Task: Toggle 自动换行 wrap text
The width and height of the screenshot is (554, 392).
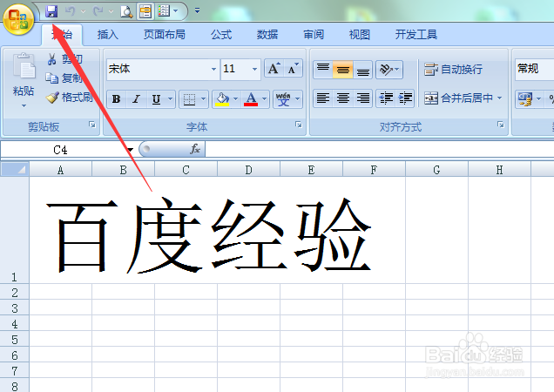Action: [x=453, y=70]
